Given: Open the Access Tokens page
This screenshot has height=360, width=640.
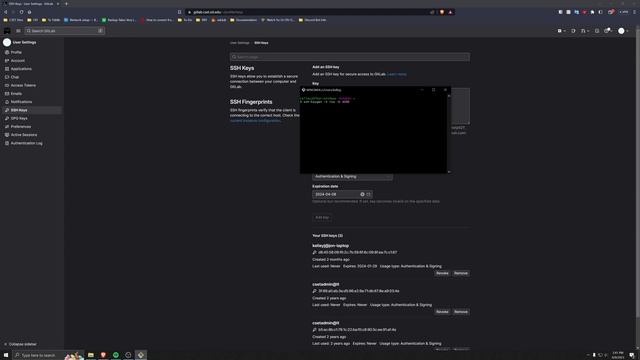Looking at the screenshot, I should (23, 85).
